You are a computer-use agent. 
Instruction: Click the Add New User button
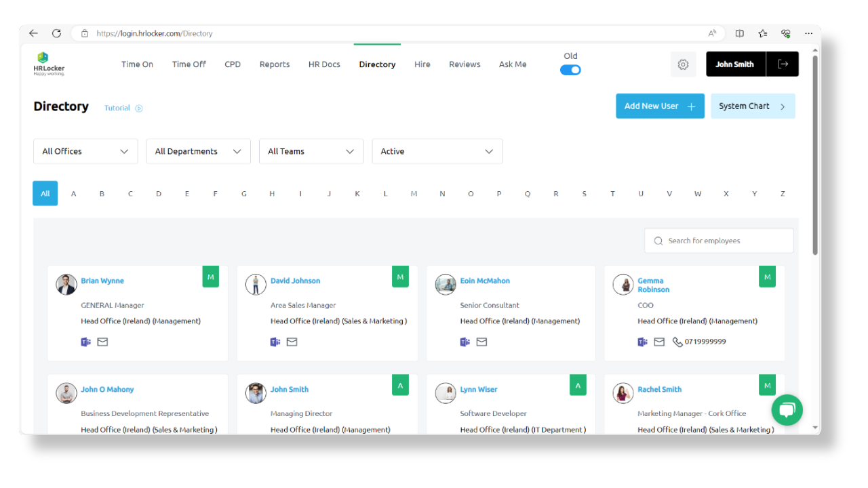tap(659, 106)
